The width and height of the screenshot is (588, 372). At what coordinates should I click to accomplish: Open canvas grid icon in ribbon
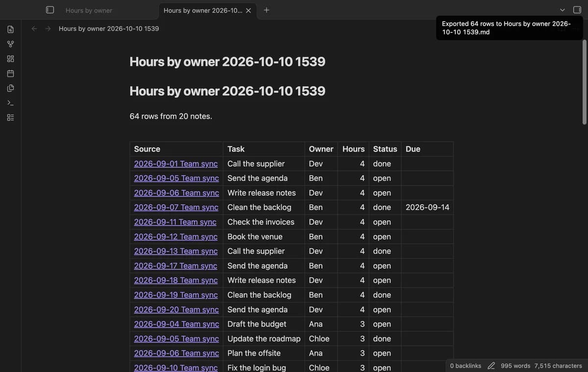tap(10, 59)
